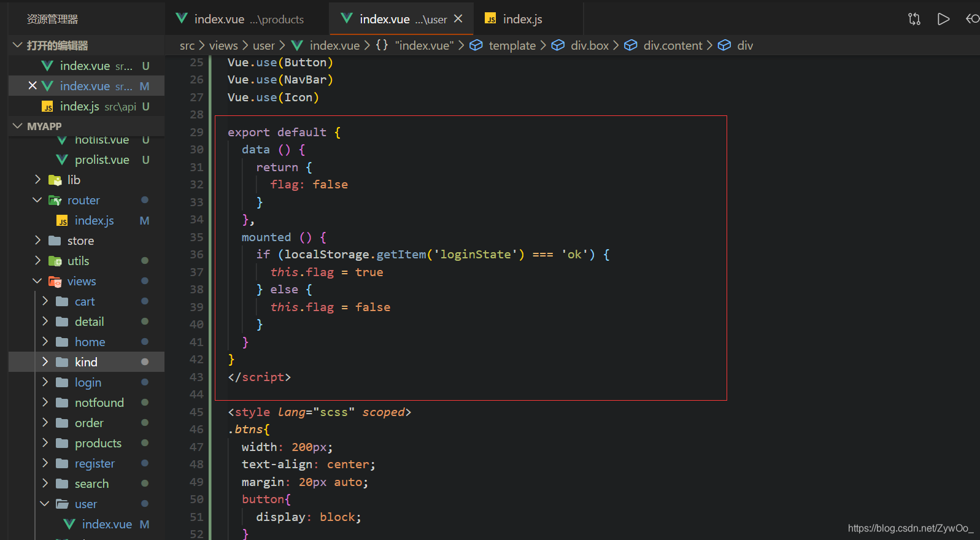Click the store folder icon
The height and width of the screenshot is (540, 980).
click(55, 241)
